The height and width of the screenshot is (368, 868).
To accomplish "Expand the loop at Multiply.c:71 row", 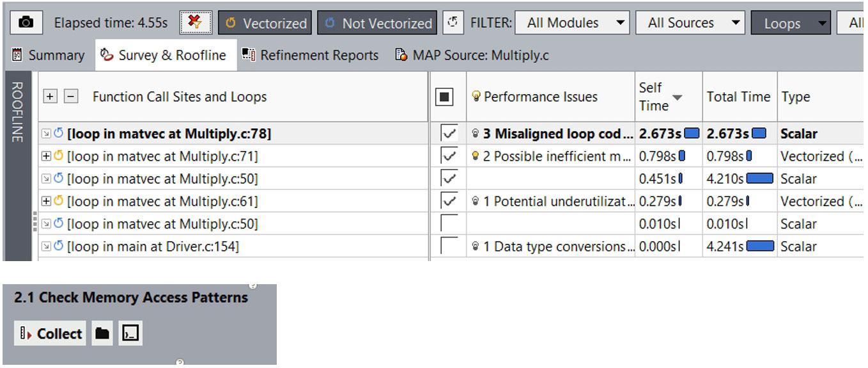I will click(x=45, y=156).
